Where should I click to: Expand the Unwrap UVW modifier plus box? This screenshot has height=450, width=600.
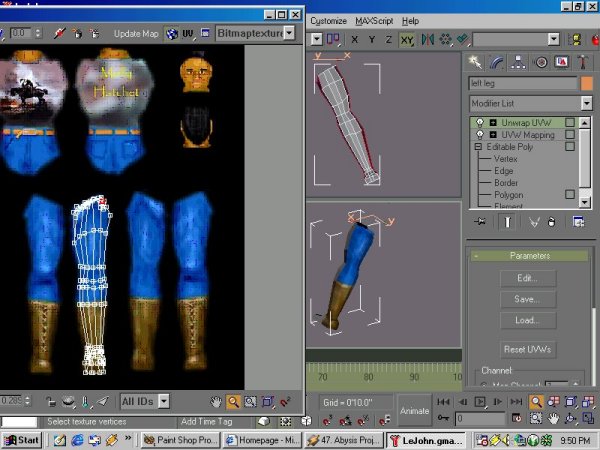[x=493, y=123]
